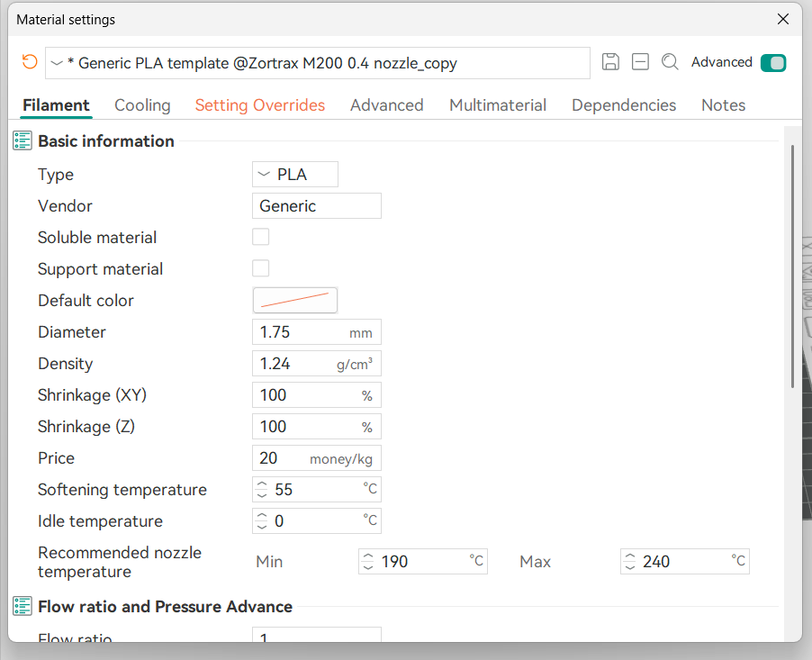Image resolution: width=812 pixels, height=660 pixels.
Task: Go to the Multimaterial tab
Action: point(497,105)
